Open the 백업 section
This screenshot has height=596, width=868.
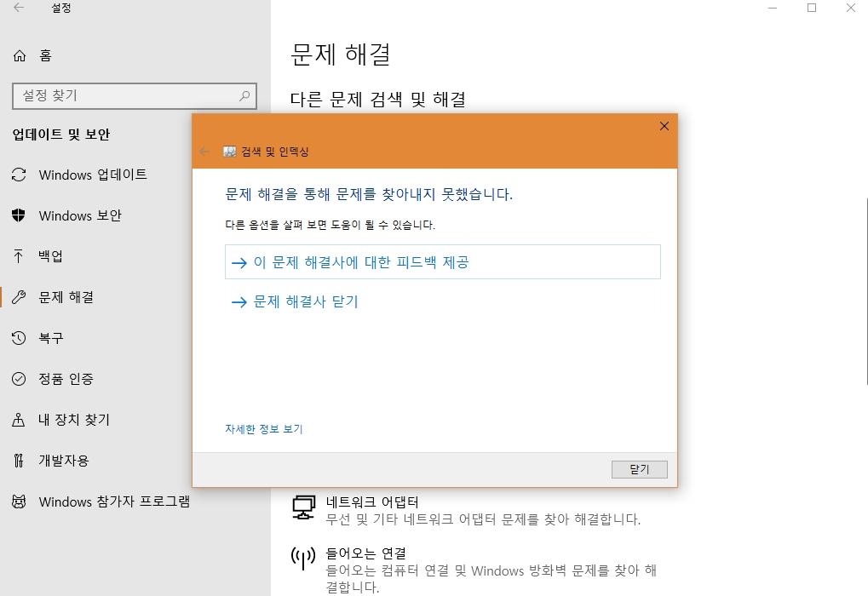coord(50,256)
